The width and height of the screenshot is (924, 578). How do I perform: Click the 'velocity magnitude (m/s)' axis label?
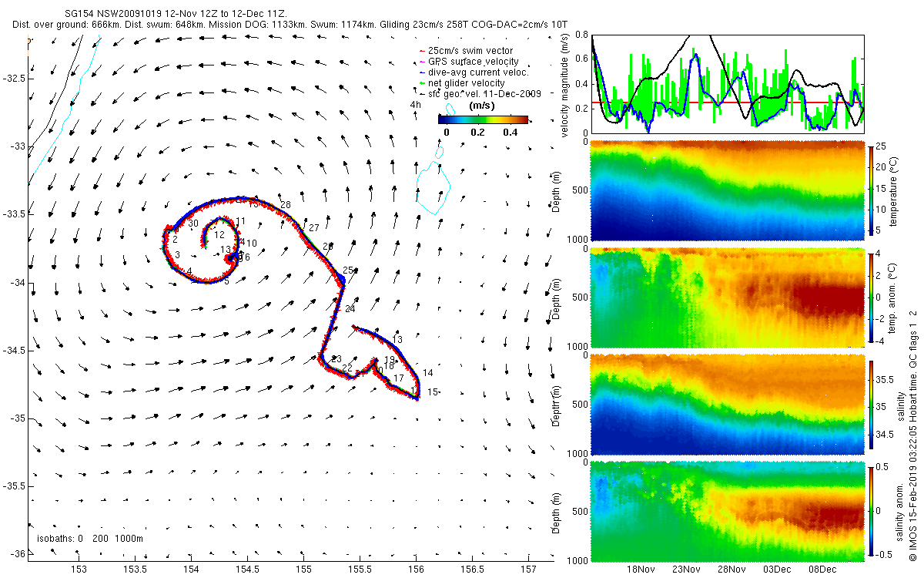click(x=565, y=85)
